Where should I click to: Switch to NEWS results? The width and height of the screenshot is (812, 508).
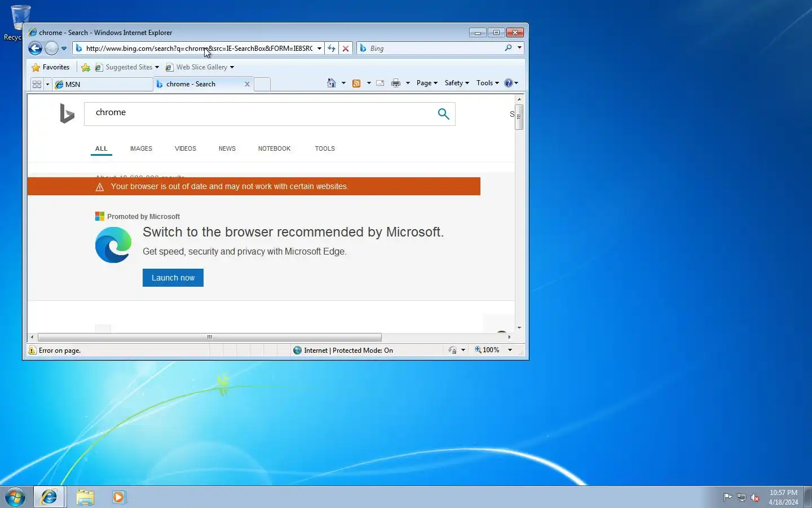pyautogui.click(x=227, y=149)
